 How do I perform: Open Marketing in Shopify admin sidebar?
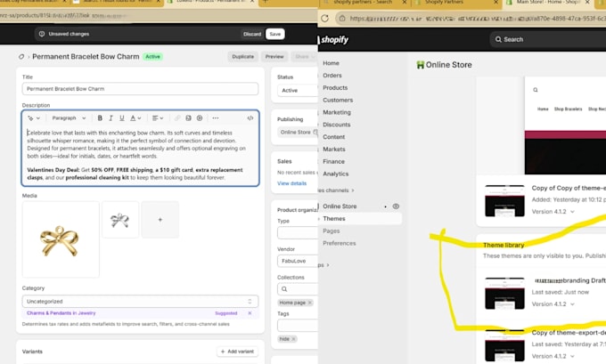pos(337,112)
